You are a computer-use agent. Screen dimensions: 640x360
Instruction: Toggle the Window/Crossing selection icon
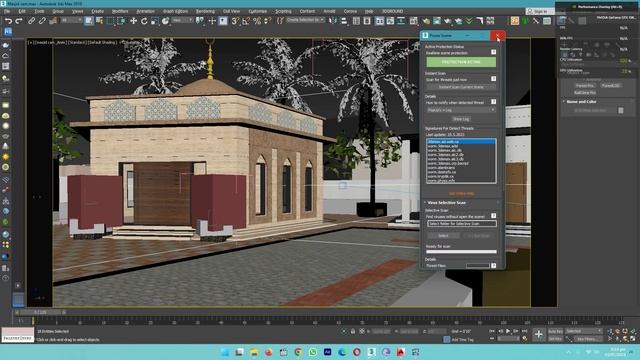coord(121,21)
